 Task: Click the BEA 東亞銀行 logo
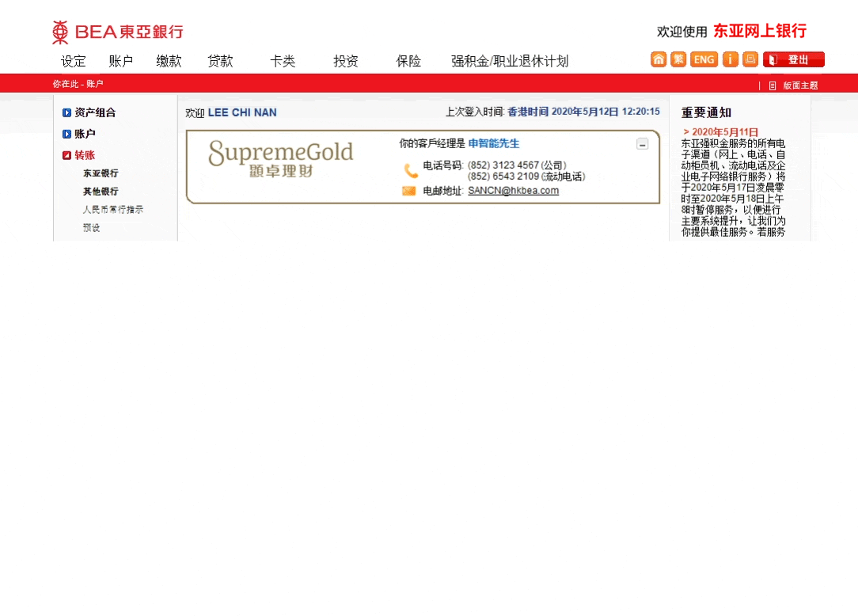(x=118, y=32)
